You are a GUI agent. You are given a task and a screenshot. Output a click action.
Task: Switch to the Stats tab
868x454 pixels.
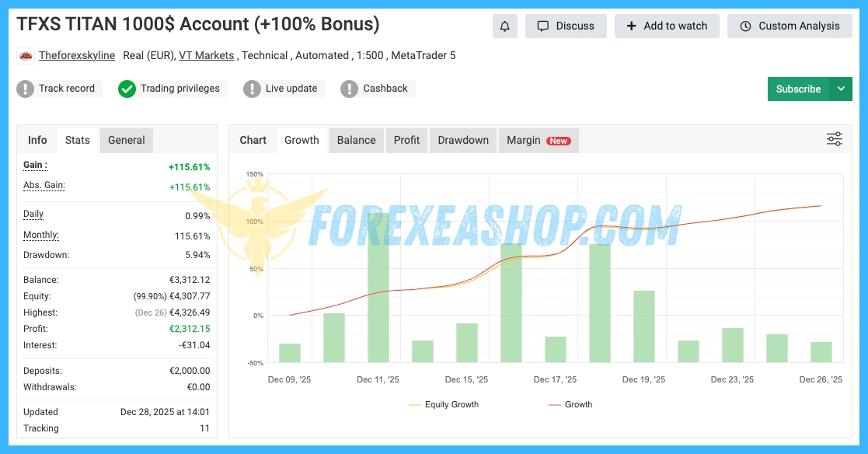pyautogui.click(x=77, y=140)
